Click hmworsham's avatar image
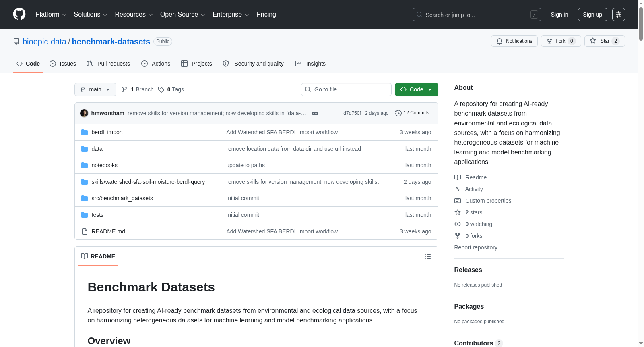Image resolution: width=644 pixels, height=347 pixels. tap(84, 113)
